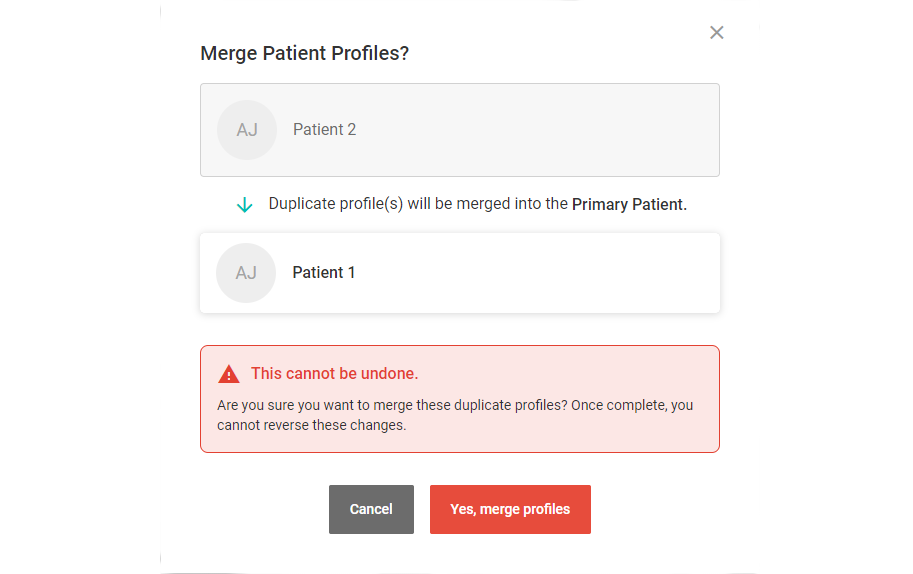
Task: Click the bold Primary Patient text
Action: [x=629, y=205]
